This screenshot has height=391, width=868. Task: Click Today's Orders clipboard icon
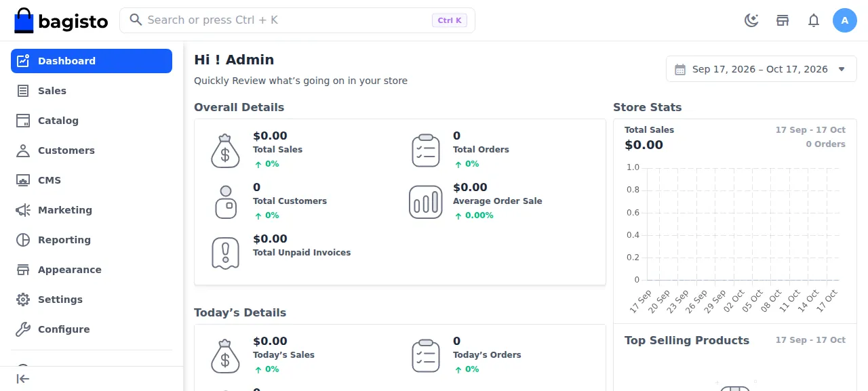tap(426, 356)
